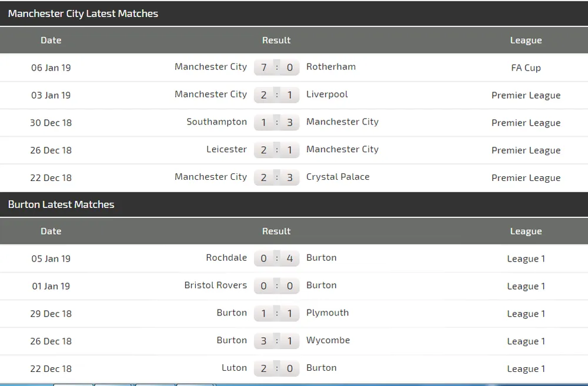Open the Manchester City 2:1 Liverpool score
The height and width of the screenshot is (386, 588).
point(276,95)
